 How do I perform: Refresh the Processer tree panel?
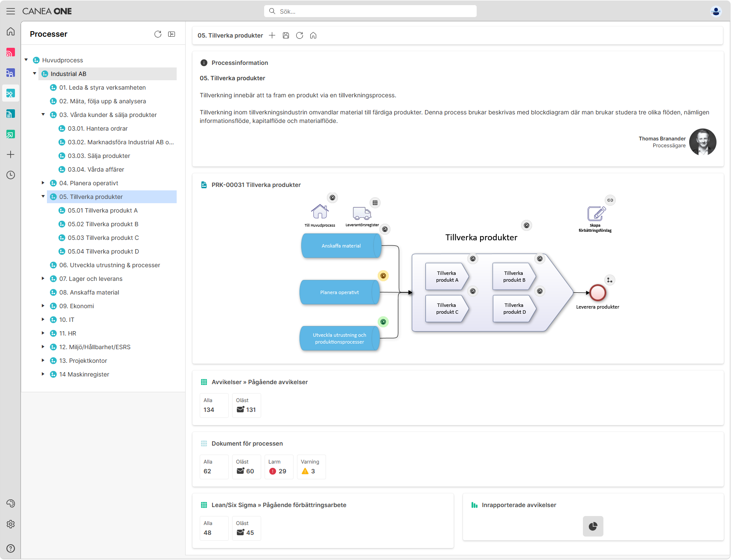coord(158,34)
